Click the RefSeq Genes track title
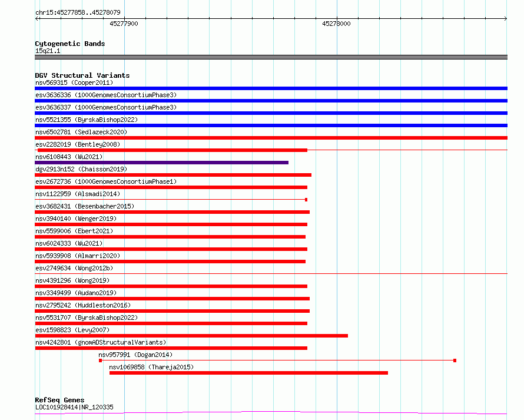The height and width of the screenshot is (420, 524). tap(59, 400)
